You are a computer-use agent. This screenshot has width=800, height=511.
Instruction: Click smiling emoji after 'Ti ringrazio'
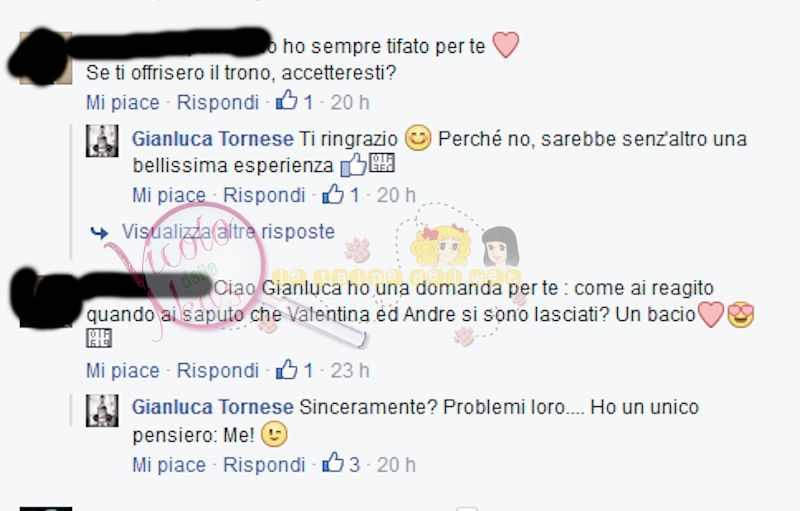[x=418, y=138]
